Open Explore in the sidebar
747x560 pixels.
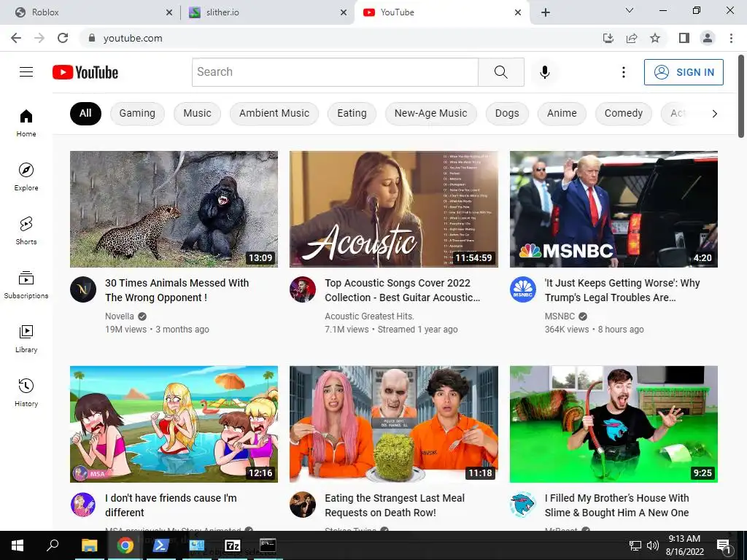pyautogui.click(x=26, y=176)
